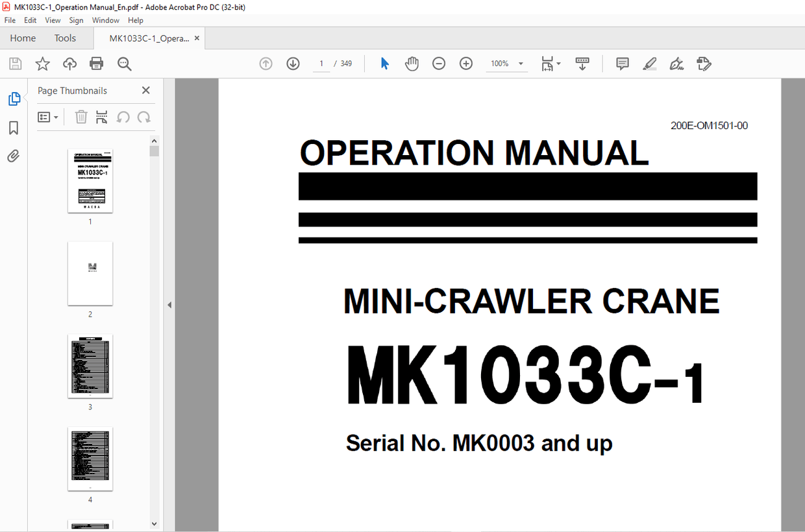The width and height of the screenshot is (805, 532).
Task: Rotate pages clockwise in the thumbnails panel
Action: [143, 117]
